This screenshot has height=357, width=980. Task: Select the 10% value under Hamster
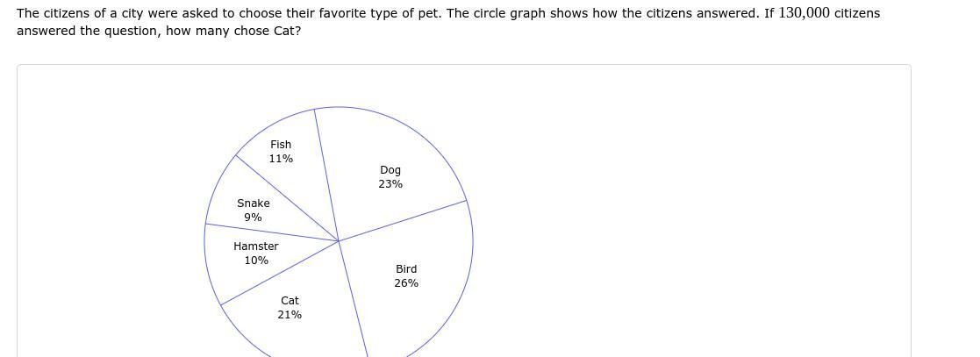tap(256, 261)
